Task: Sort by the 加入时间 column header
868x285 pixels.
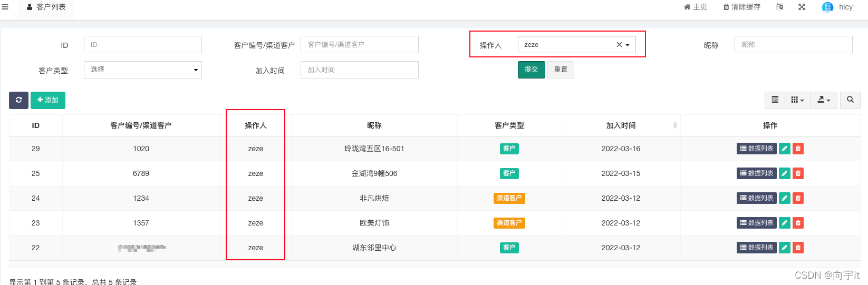Action: pyautogui.click(x=621, y=125)
